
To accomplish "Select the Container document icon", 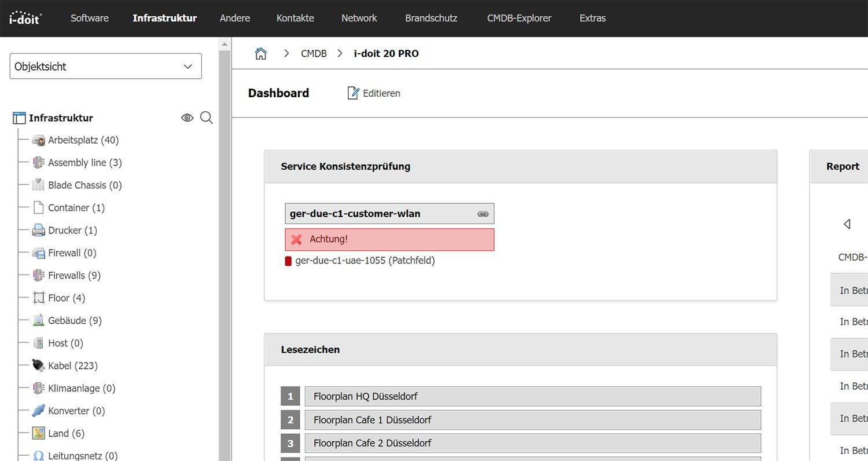I will click(39, 208).
